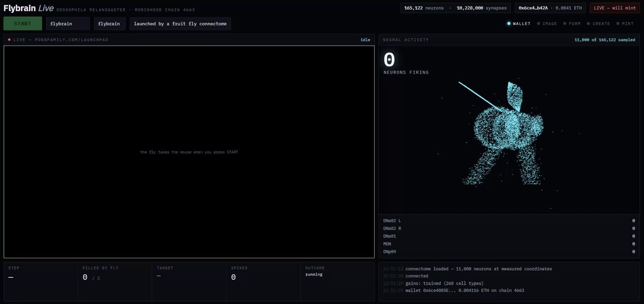644x304 pixels.
Task: Click the Flybrain Live logo
Action: 28,8
